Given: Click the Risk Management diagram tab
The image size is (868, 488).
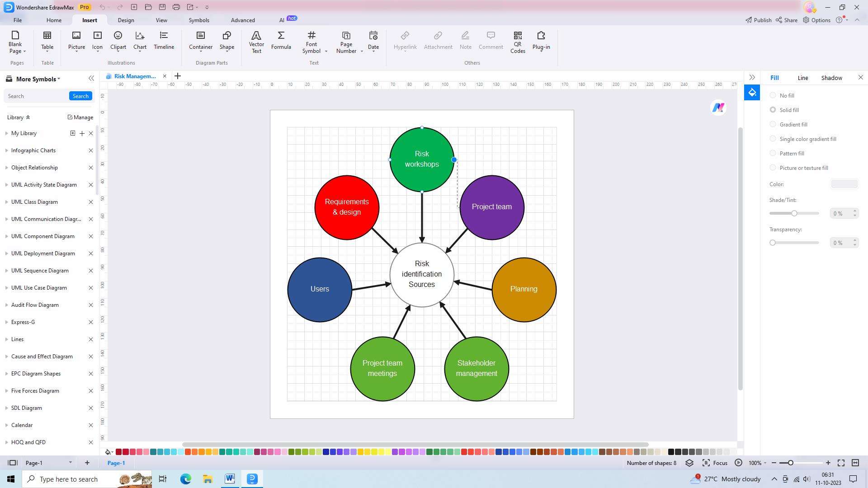Looking at the screenshot, I should pyautogui.click(x=134, y=75).
